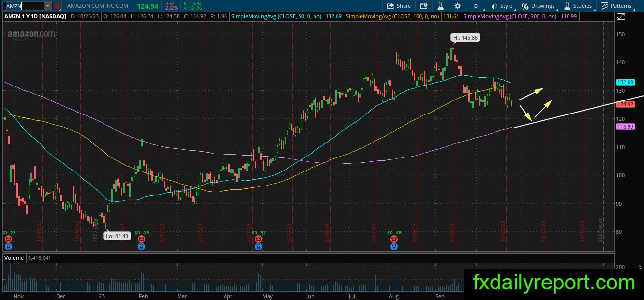Click the volume value 5,416,041
644x300 pixels.
pyautogui.click(x=40, y=258)
